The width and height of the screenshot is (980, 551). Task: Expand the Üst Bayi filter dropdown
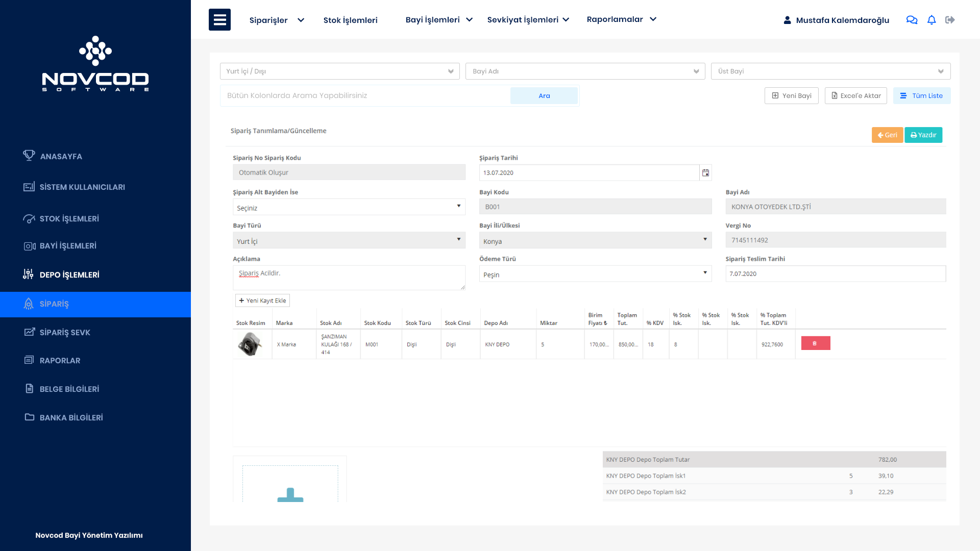830,71
